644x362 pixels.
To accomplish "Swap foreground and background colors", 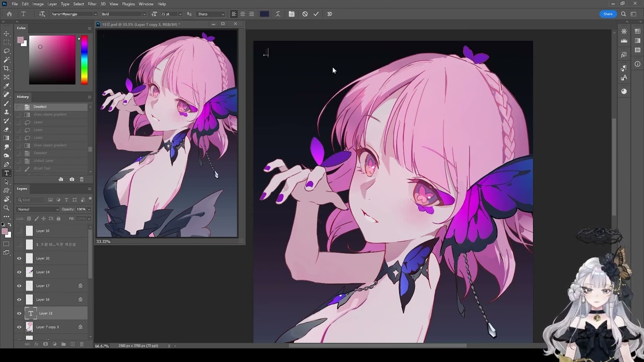I will (9, 225).
